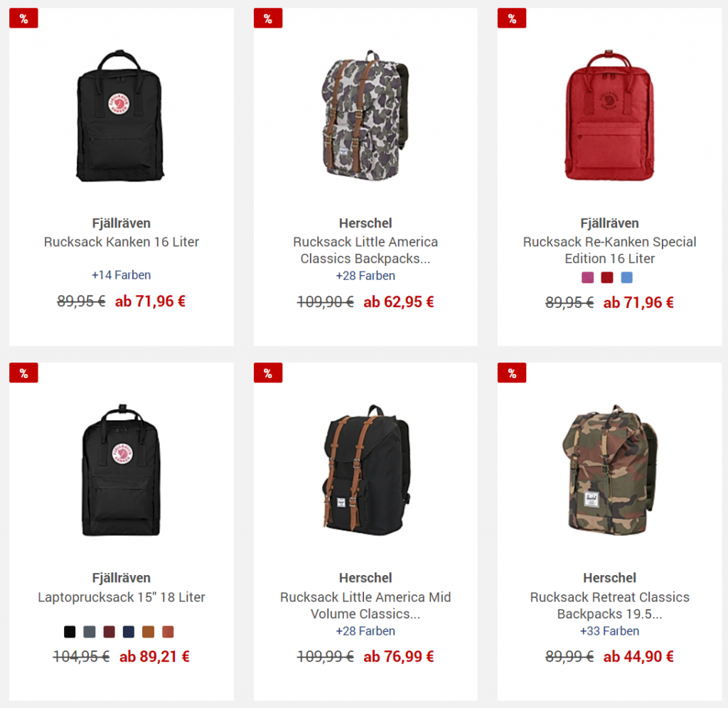Click the camo Herschel Little America backpack image
The image size is (728, 708).
(365, 115)
